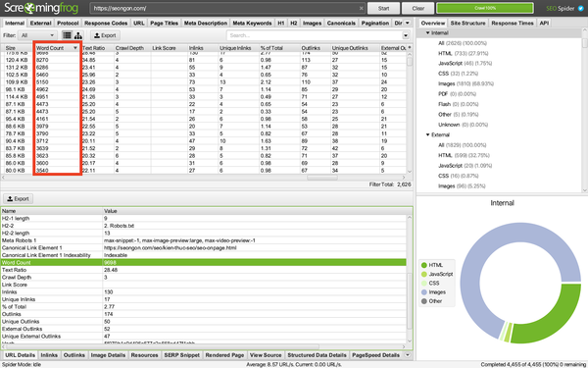
Task: Switch to tree view icon
Action: [78, 35]
